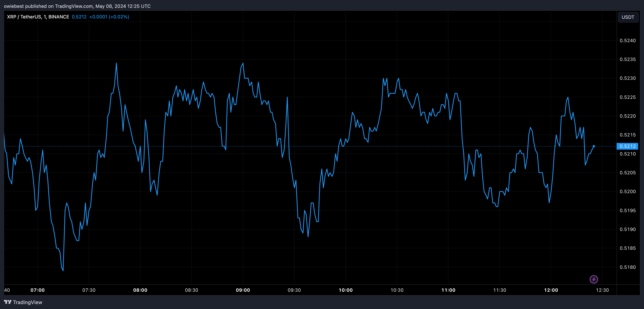Select the 08:00 time axis label
This screenshot has width=644, height=309.
click(140, 290)
